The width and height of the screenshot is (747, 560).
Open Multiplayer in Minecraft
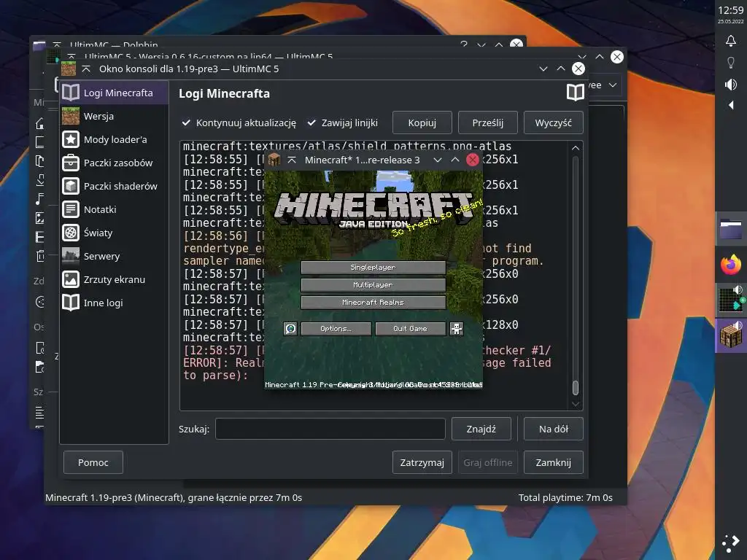click(373, 285)
